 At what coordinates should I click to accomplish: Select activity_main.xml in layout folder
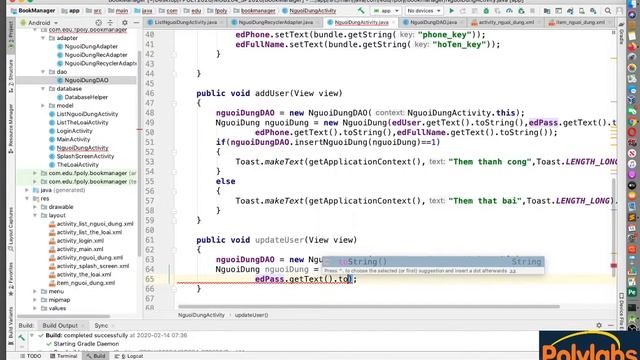pyautogui.click(x=80, y=249)
